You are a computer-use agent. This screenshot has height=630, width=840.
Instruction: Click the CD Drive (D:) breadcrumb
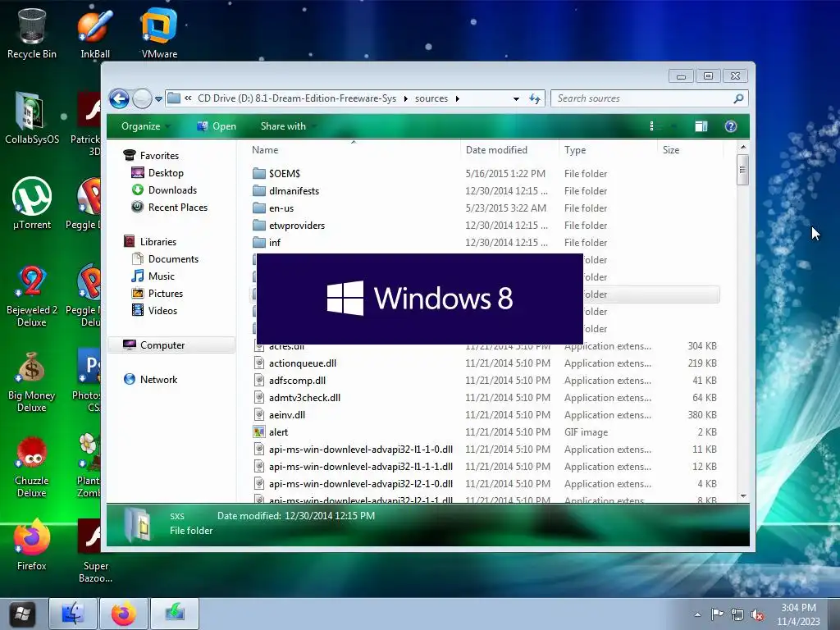pos(297,98)
